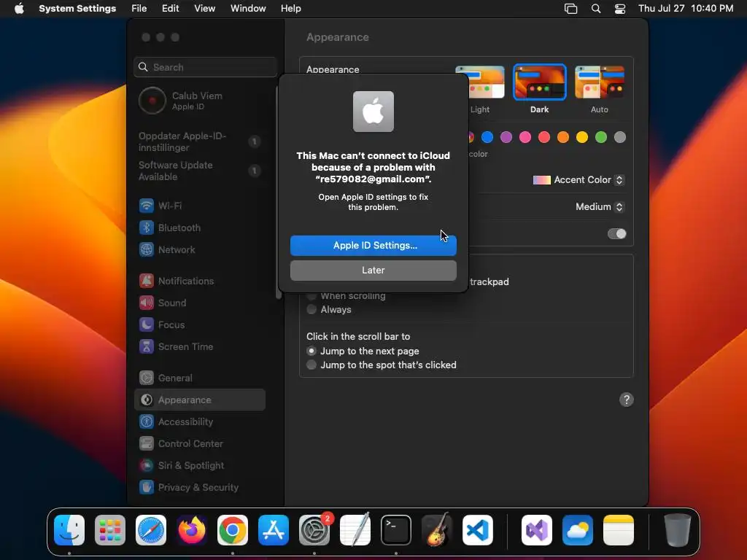Choose Jump to the spot that's clicked
Viewport: 747px width, 560px height.
pos(311,365)
